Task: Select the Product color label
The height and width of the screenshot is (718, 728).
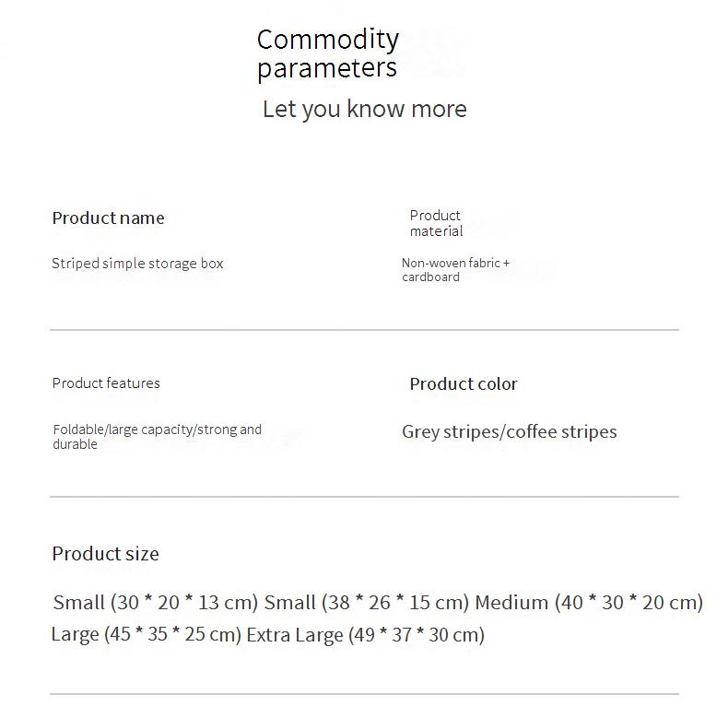Action: click(x=464, y=384)
